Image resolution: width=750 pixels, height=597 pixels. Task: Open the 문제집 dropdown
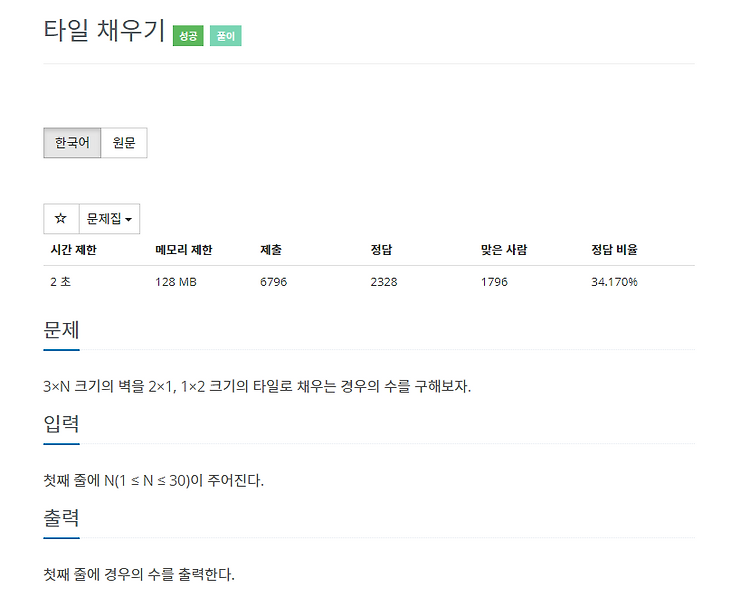tap(109, 219)
